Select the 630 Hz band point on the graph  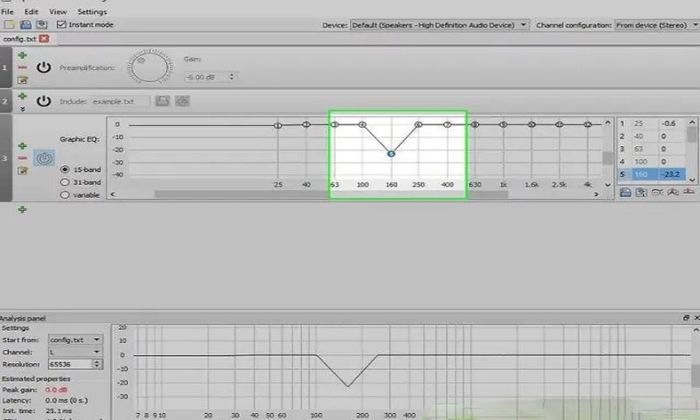475,125
